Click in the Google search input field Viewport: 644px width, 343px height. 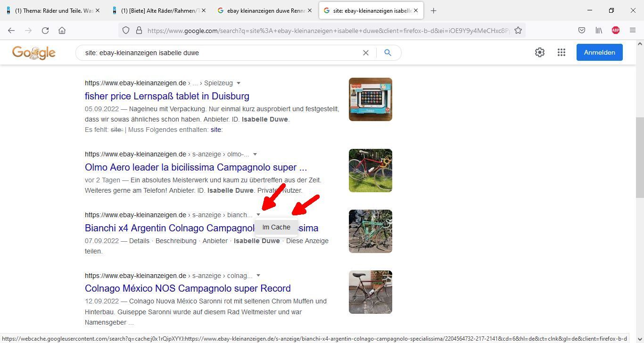[x=217, y=53]
